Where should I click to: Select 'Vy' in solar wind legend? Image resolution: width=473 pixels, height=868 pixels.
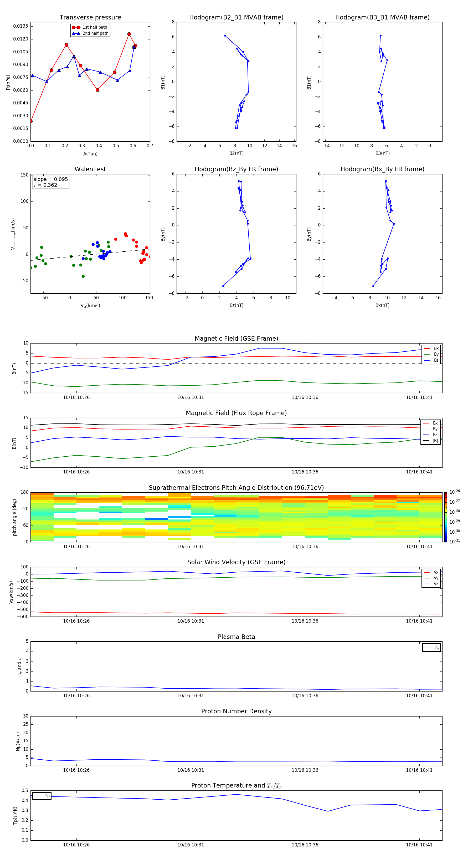click(x=431, y=578)
